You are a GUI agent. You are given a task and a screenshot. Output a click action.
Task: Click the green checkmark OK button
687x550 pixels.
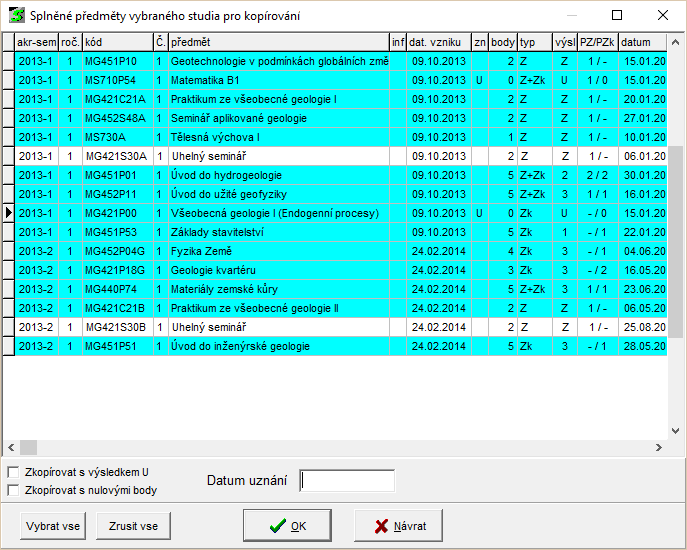click(287, 526)
